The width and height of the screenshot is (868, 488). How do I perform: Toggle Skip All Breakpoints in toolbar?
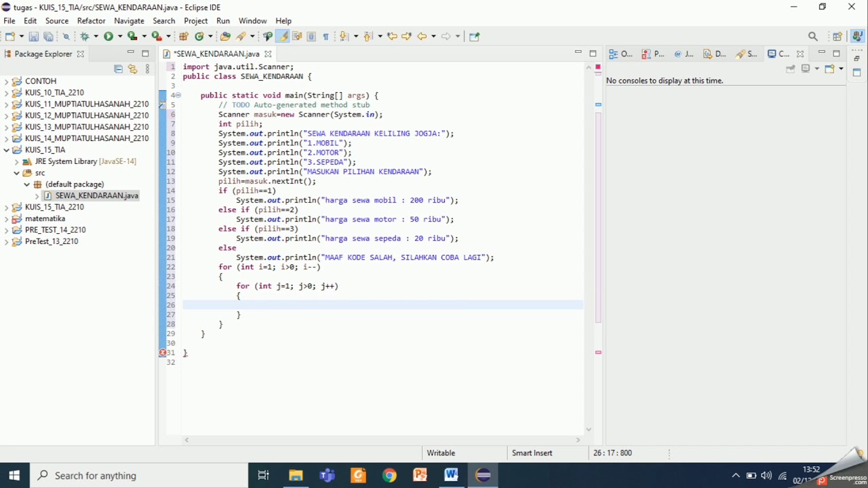[66, 37]
